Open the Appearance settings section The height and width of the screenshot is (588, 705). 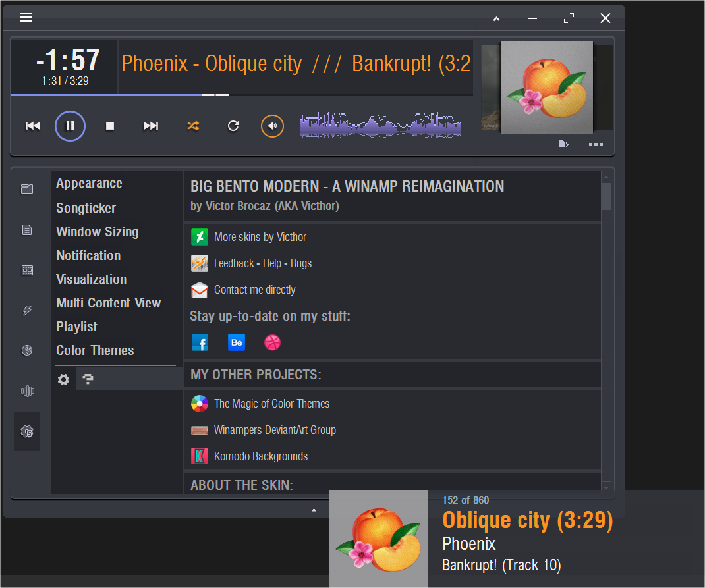[x=89, y=183]
